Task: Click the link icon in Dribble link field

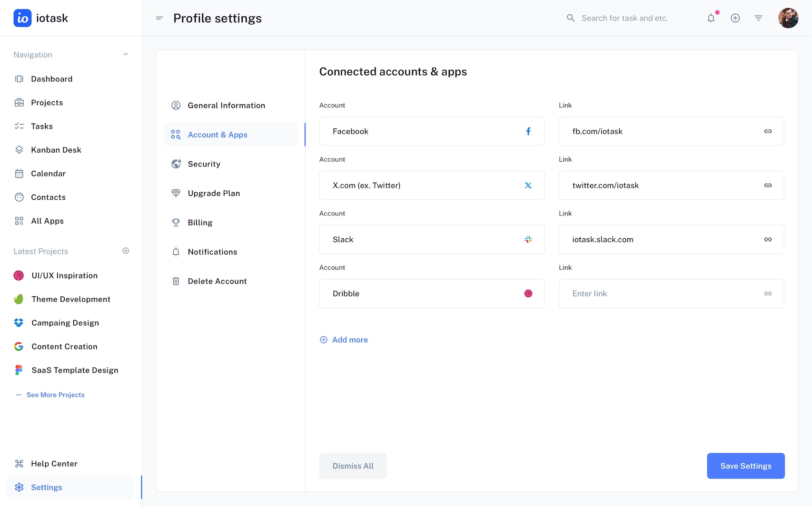Action: coord(768,293)
